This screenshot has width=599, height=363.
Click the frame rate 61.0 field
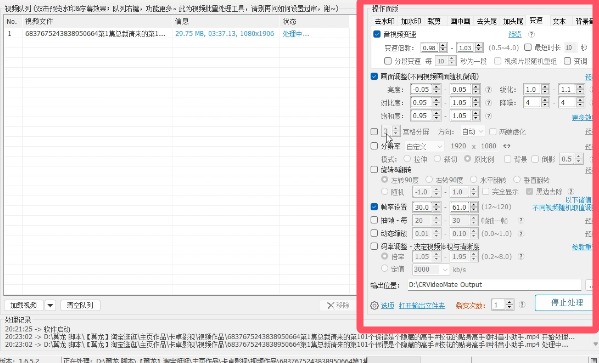pyautogui.click(x=460, y=207)
